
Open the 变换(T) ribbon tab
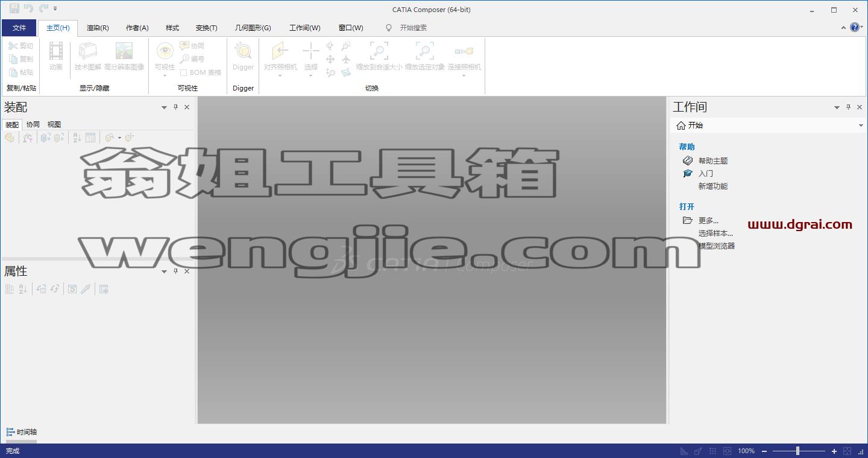coord(206,28)
